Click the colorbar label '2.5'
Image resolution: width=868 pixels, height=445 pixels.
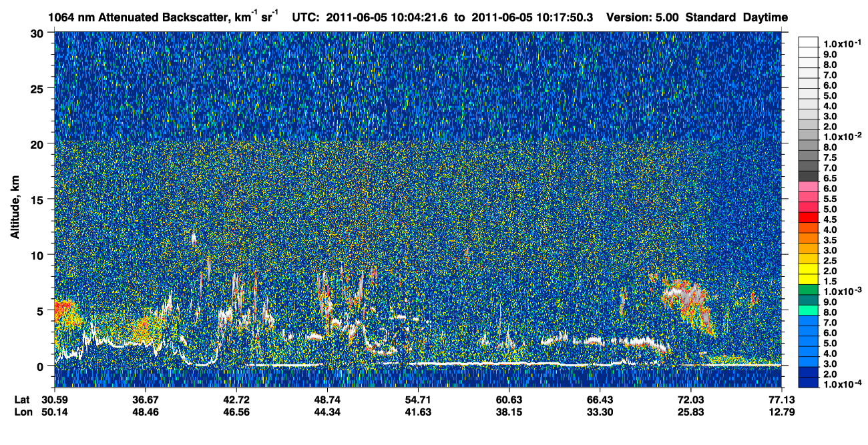[x=831, y=262]
